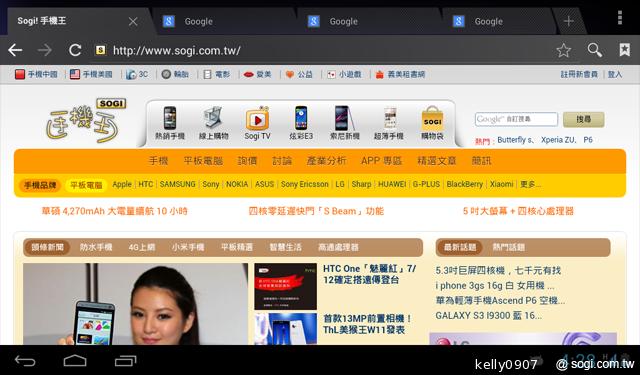This screenshot has width=640, height=375.
Task: Open the 電影 link in top bar
Action: point(217,74)
